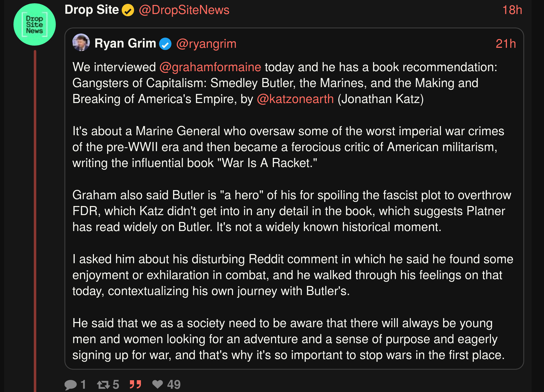The width and height of the screenshot is (544, 392).
Task: Click the Drop Site display name
Action: click(x=92, y=10)
